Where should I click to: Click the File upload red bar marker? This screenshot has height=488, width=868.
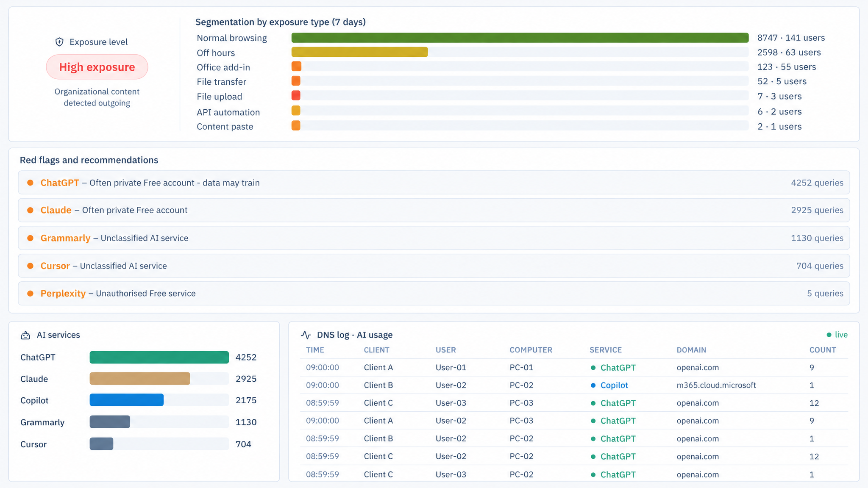click(296, 96)
